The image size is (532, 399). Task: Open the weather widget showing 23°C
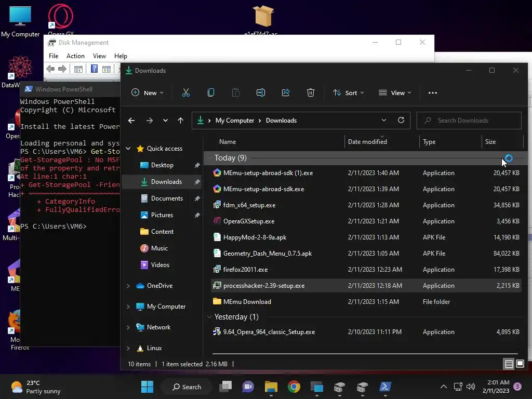coord(36,387)
